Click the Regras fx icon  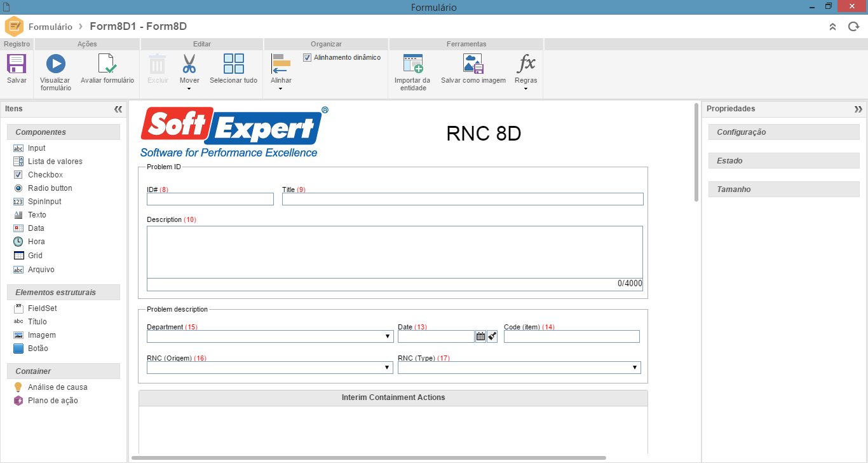tap(526, 64)
